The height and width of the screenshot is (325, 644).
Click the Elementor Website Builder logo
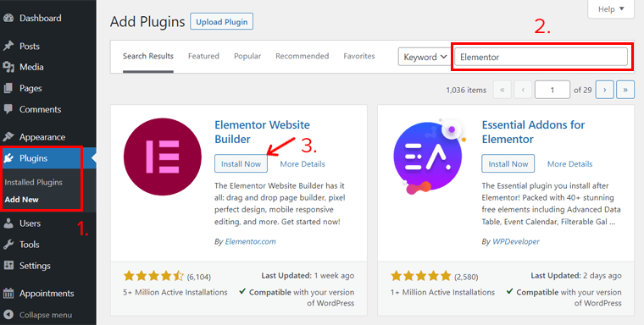click(163, 157)
